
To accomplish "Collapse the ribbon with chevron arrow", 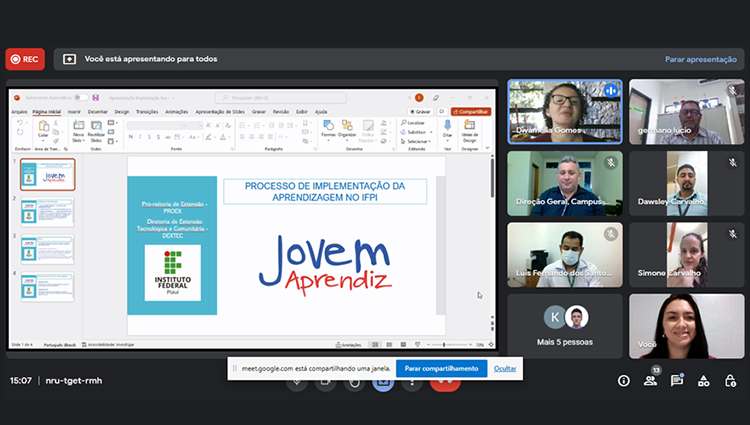I will 487,148.
